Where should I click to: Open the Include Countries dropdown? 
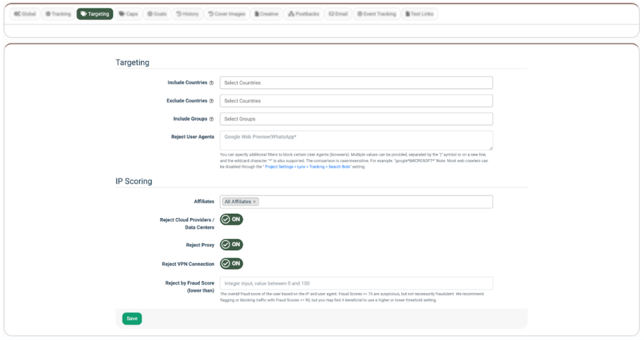(356, 83)
